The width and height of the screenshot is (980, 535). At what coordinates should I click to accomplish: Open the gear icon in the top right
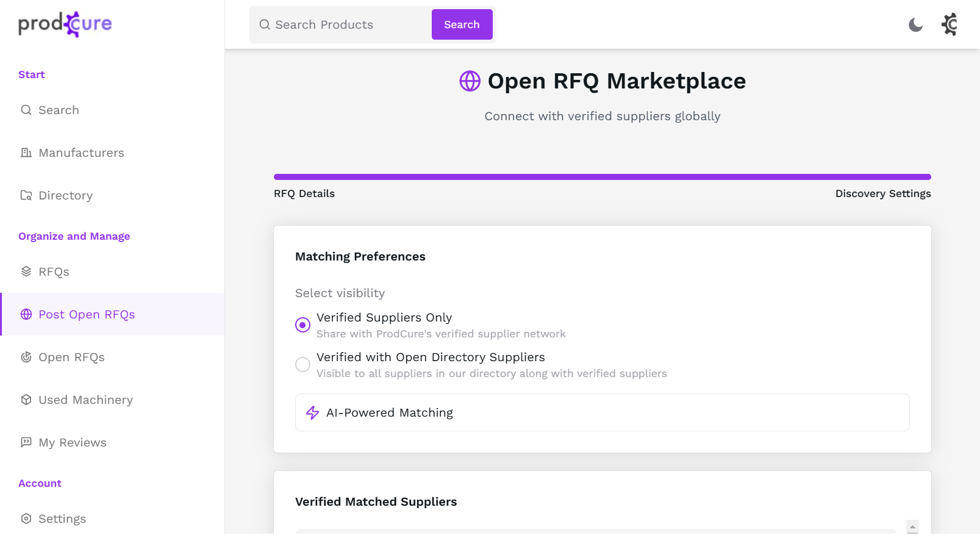pos(950,25)
